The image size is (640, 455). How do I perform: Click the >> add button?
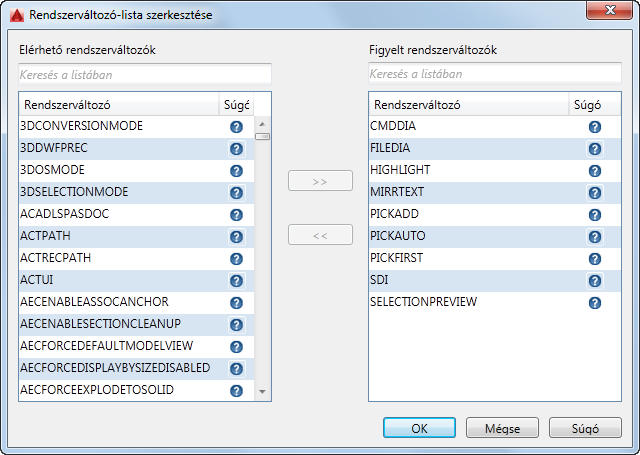tap(320, 182)
